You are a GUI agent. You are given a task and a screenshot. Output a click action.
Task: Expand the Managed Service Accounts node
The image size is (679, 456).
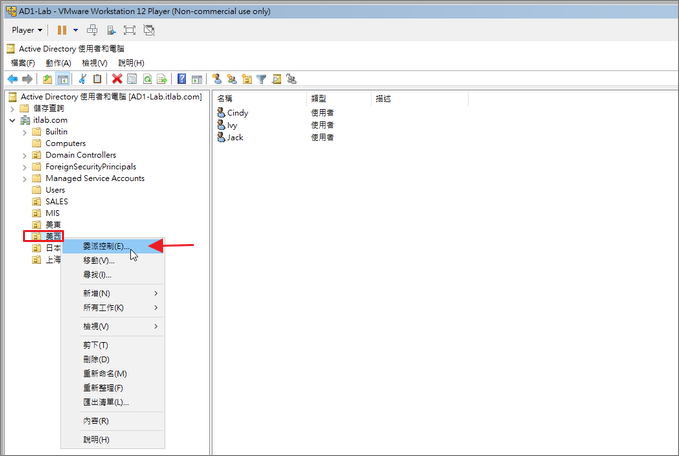pos(24,179)
